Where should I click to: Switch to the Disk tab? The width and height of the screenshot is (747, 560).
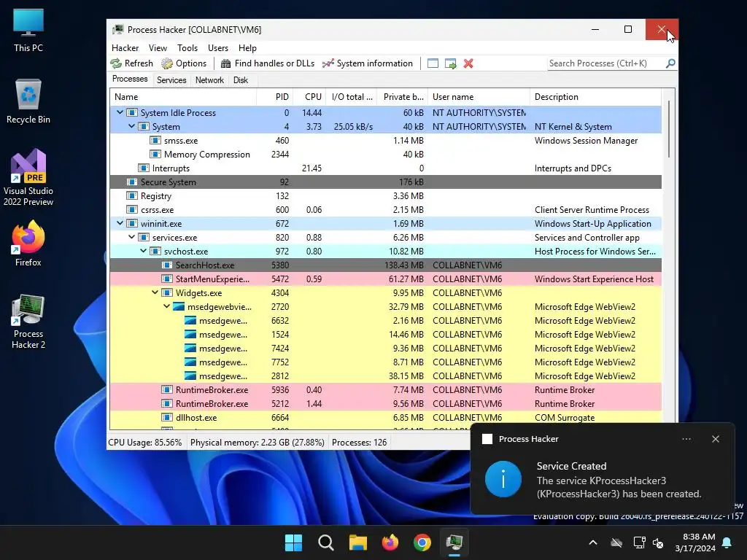coord(241,80)
